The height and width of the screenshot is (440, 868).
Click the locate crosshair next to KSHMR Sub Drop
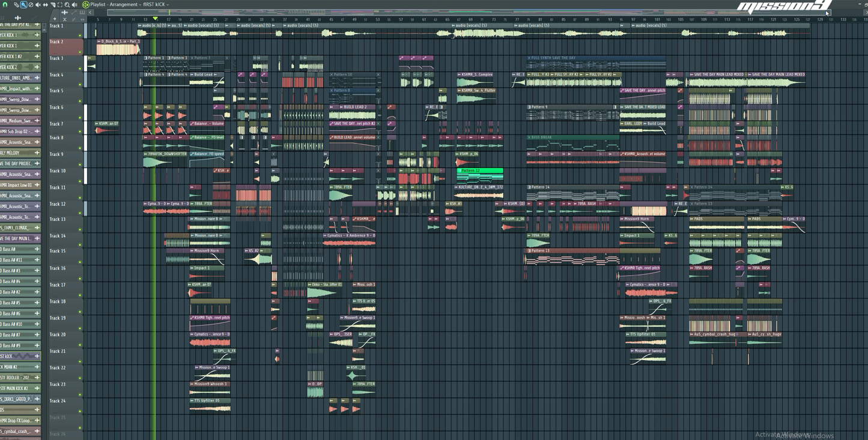(37, 131)
